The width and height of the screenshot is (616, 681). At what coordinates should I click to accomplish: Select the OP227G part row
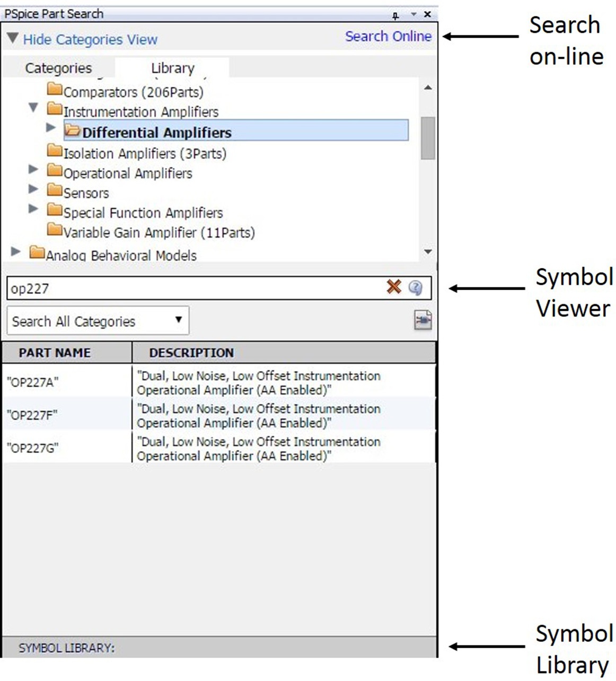[219, 448]
